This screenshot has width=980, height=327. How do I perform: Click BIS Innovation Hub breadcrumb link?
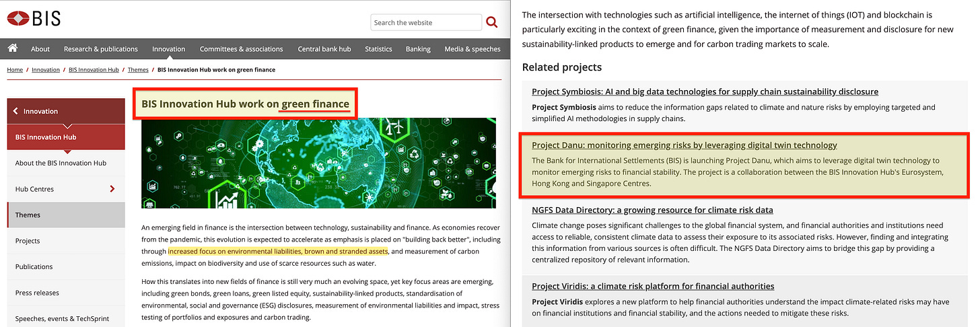[94, 69]
